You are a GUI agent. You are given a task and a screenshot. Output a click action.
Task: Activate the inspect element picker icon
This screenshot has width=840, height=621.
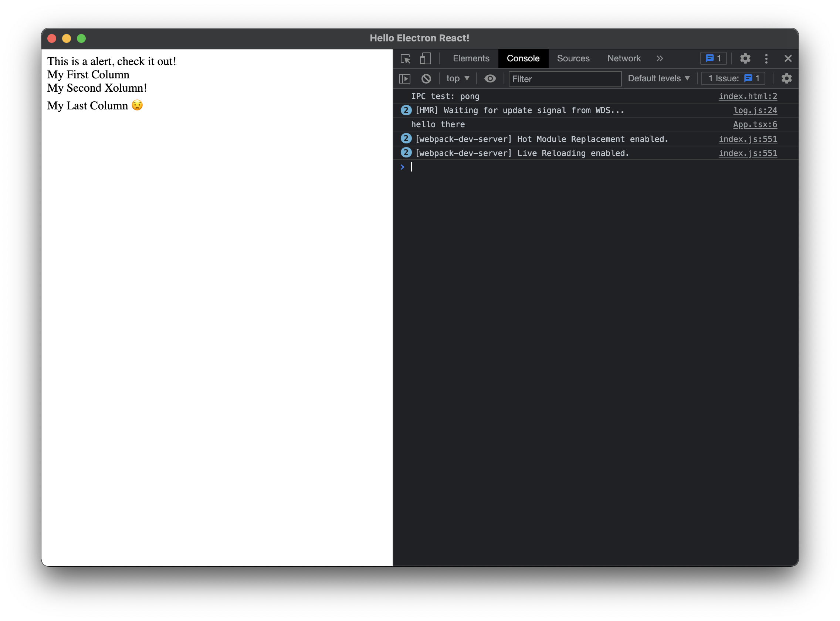point(405,59)
